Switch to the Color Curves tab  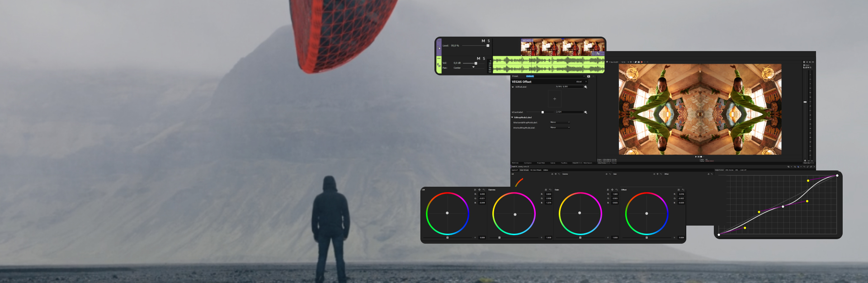point(719,170)
